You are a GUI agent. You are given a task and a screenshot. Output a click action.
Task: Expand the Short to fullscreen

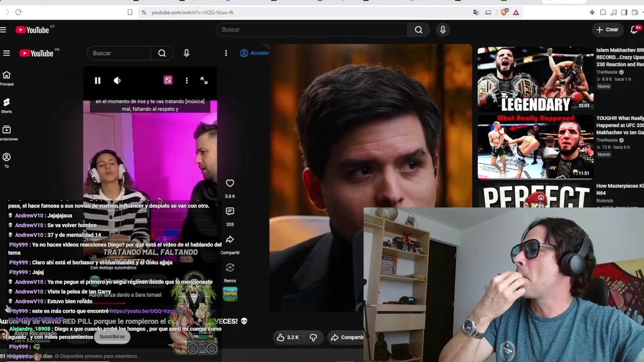click(204, 80)
